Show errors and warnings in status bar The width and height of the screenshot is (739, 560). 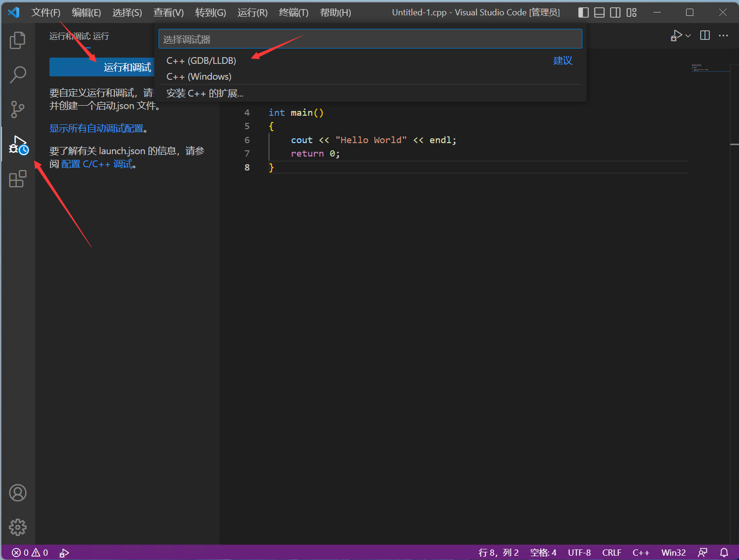click(x=30, y=553)
